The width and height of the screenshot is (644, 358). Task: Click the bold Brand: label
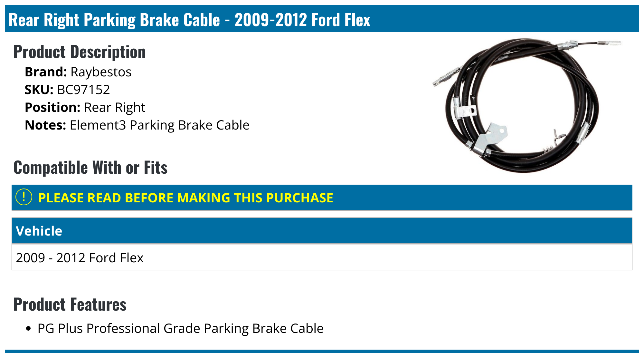click(x=46, y=72)
